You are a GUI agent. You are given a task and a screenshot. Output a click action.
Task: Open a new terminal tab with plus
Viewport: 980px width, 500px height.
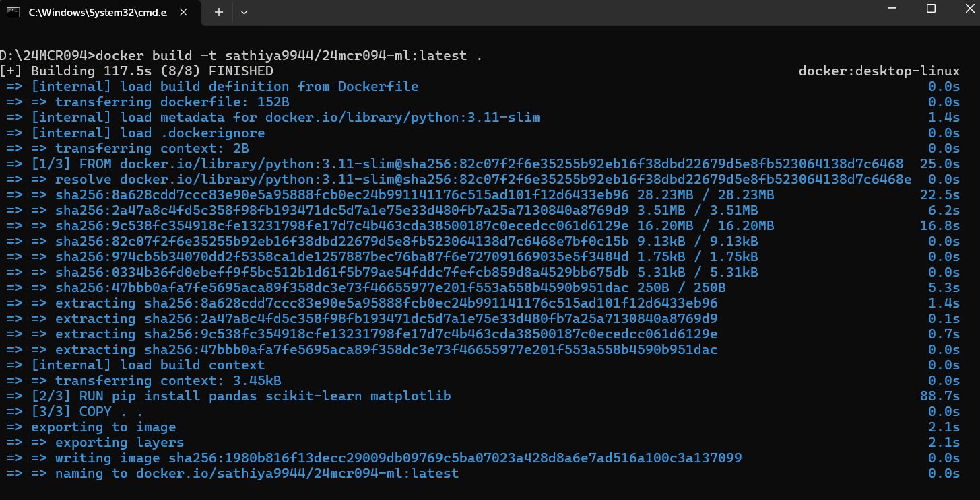tap(218, 13)
